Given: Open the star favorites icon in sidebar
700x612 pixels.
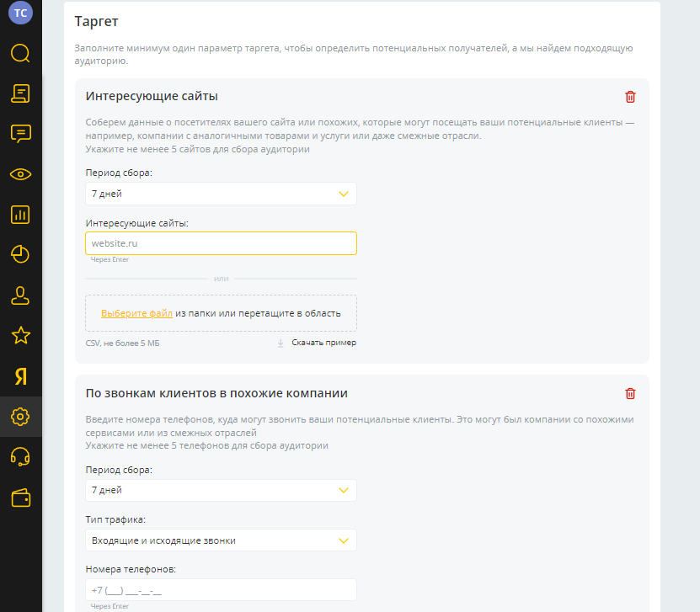Looking at the screenshot, I should pyautogui.click(x=20, y=335).
